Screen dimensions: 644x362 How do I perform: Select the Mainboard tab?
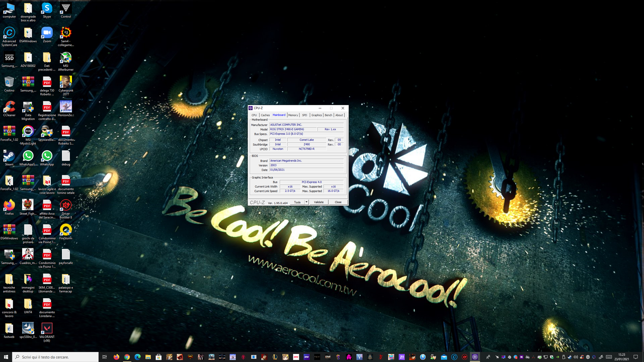pos(279,115)
